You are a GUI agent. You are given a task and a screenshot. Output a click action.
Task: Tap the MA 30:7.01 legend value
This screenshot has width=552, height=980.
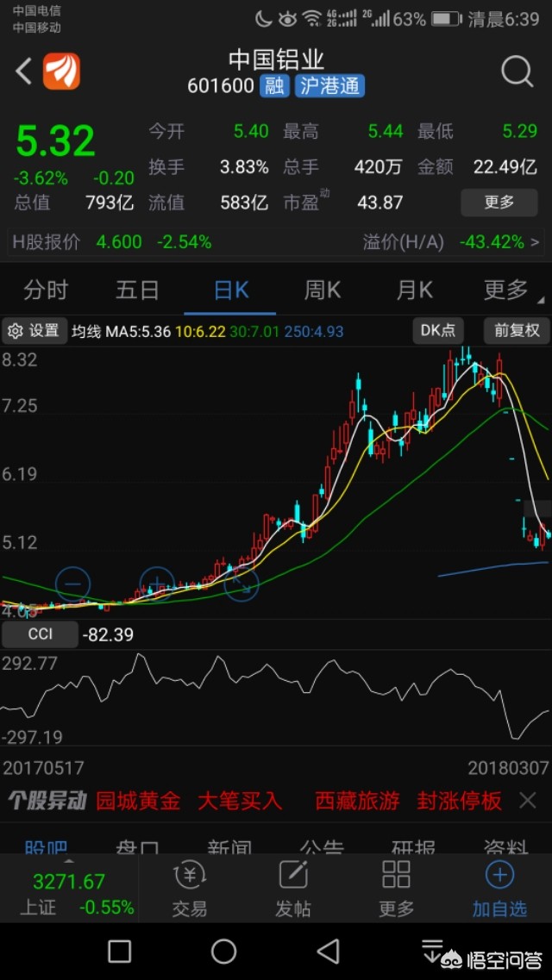[x=254, y=331]
